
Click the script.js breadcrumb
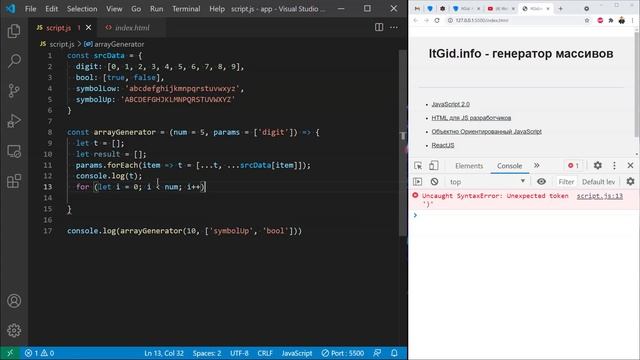[58, 44]
